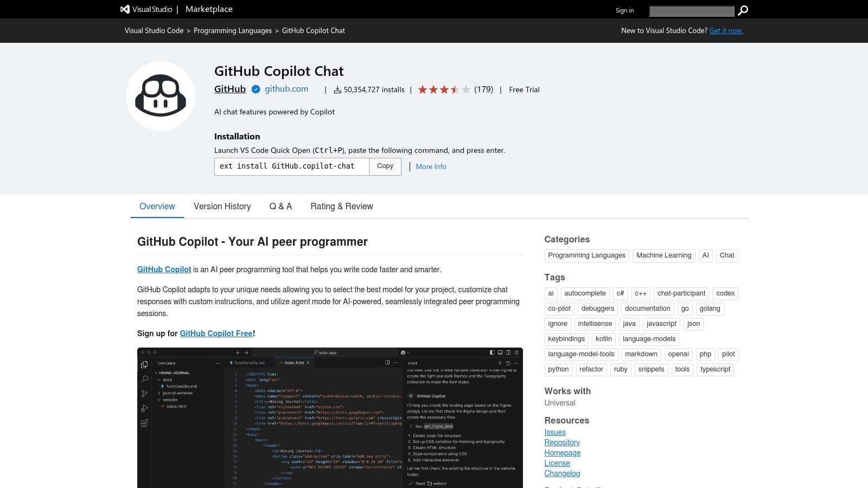Start a new chat using the + icon
868x488 pixels.
point(500,363)
